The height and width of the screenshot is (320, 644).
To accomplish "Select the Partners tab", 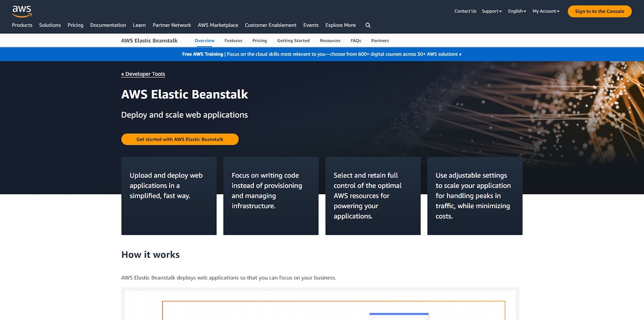I will pos(380,41).
